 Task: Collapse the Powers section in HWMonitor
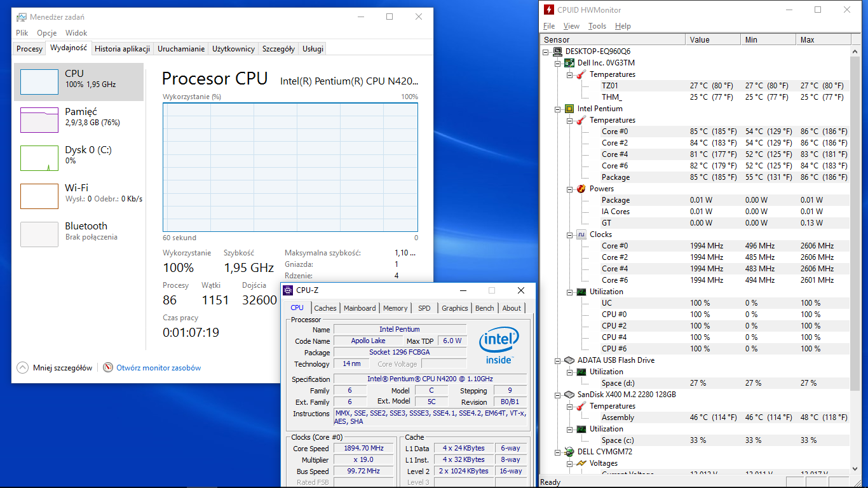tap(570, 189)
